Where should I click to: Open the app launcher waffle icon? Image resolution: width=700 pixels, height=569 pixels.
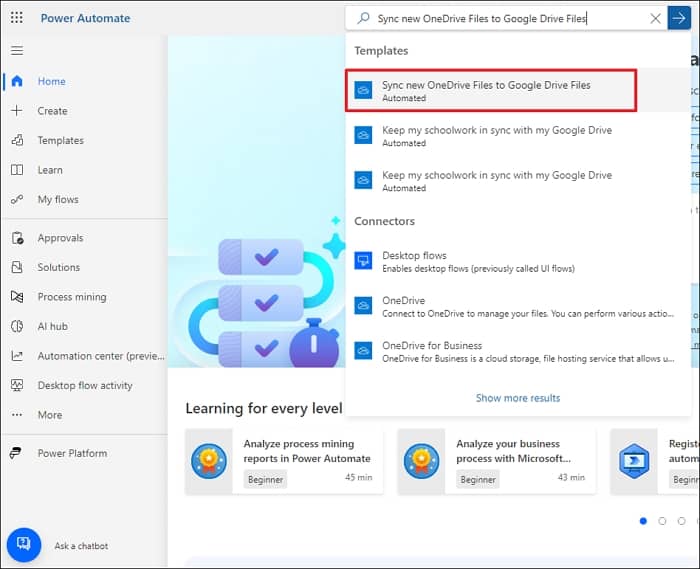click(x=17, y=18)
